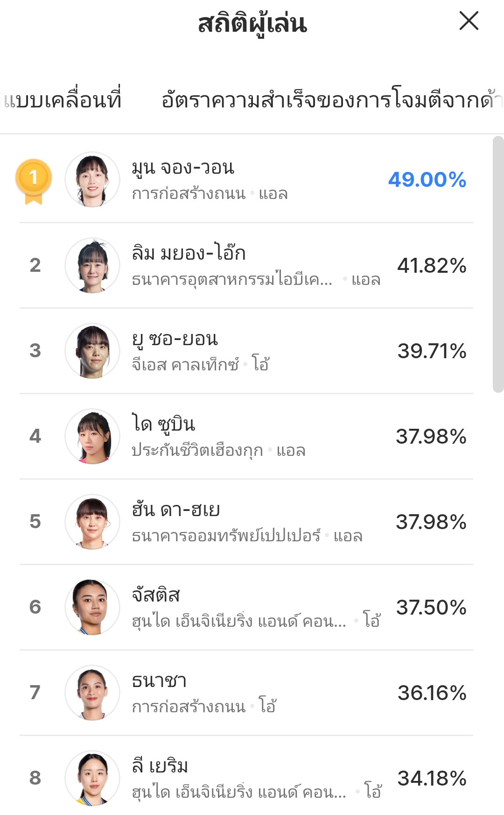Open ได ซูบิน profile picture
504x815 pixels.
point(92,436)
